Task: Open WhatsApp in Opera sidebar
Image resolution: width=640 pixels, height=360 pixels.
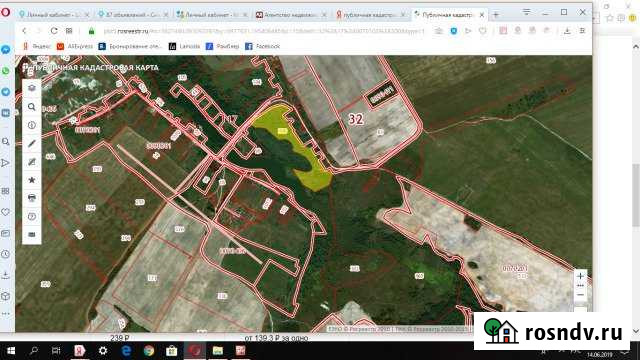Action: click(x=5, y=71)
